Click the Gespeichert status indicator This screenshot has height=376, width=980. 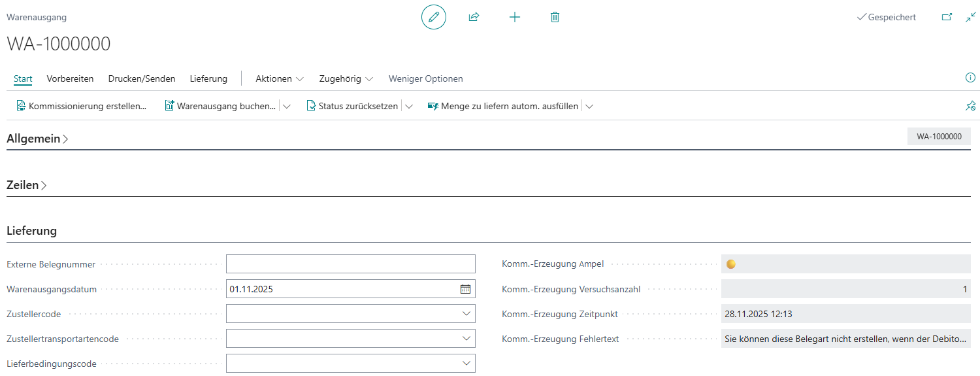[887, 18]
